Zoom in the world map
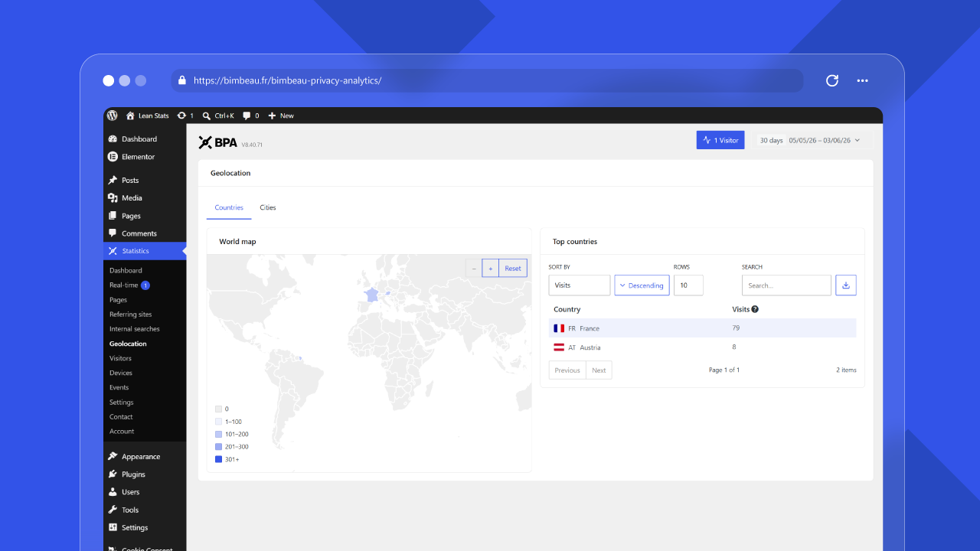 (491, 268)
